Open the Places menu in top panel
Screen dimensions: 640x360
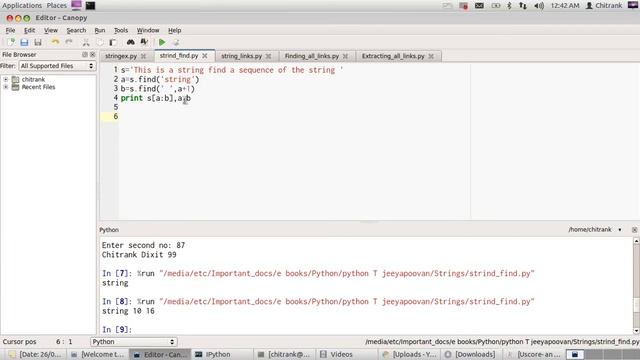(x=57, y=5)
